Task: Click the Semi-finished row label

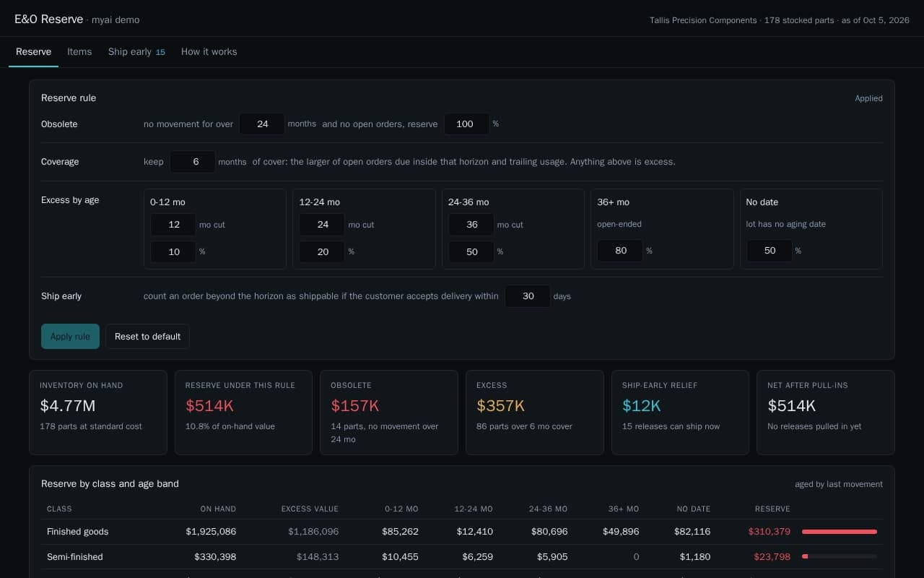Action: click(75, 557)
